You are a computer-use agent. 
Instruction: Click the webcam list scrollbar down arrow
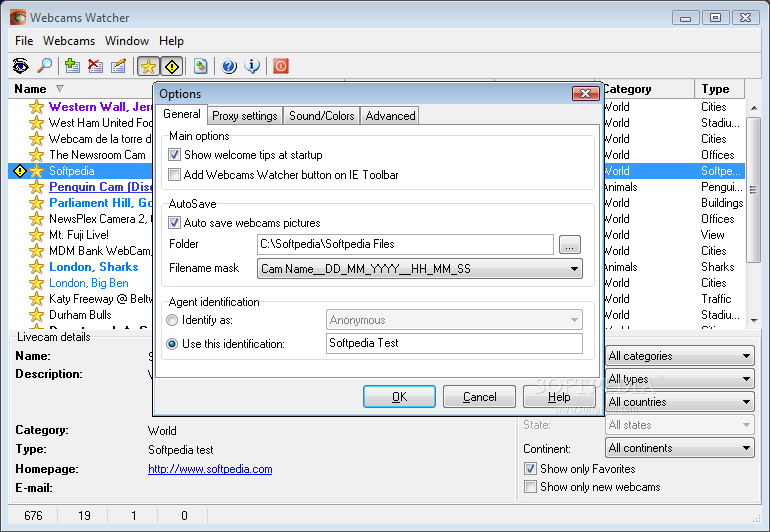point(754,321)
